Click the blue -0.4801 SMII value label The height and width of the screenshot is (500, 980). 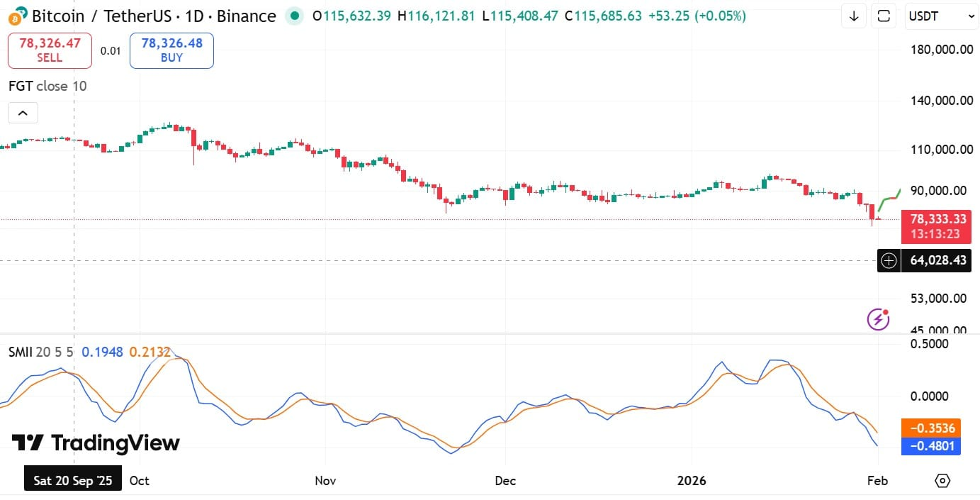tap(931, 446)
